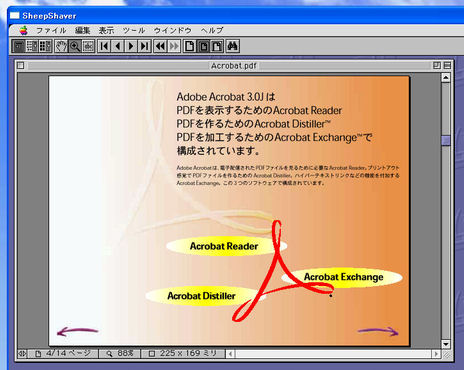Screen dimensions: 464x370
Task: Open Find with binoculars icon
Action: point(232,46)
